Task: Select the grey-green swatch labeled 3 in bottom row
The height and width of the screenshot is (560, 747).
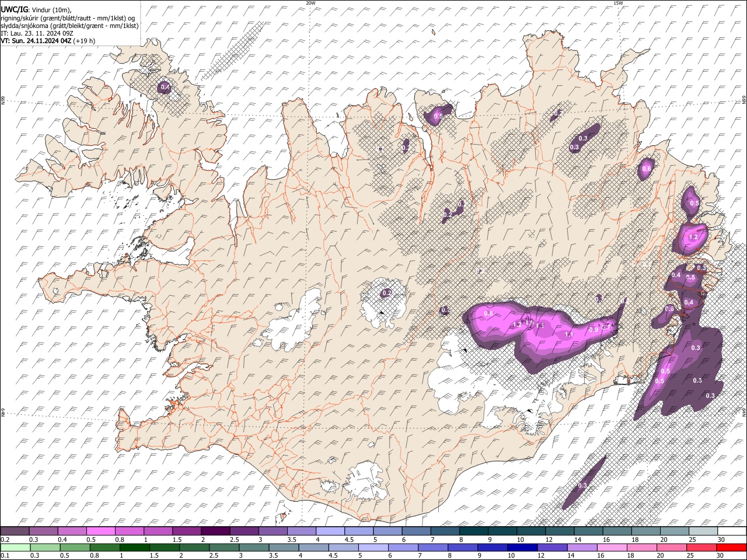Action: coord(254,547)
